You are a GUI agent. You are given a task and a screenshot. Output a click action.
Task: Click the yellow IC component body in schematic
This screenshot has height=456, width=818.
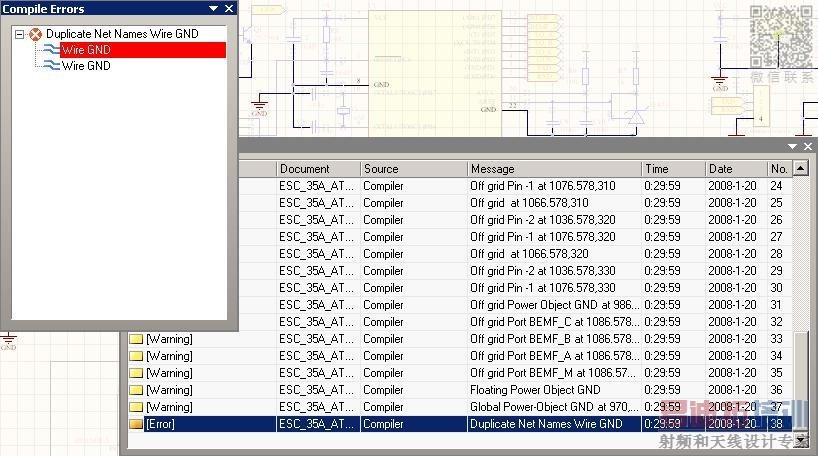coord(436,73)
